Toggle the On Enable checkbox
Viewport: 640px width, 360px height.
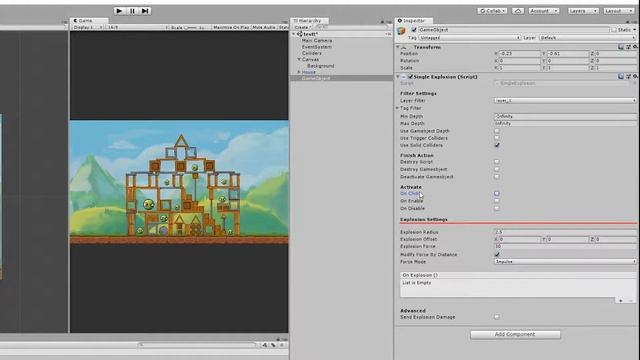[x=497, y=201]
